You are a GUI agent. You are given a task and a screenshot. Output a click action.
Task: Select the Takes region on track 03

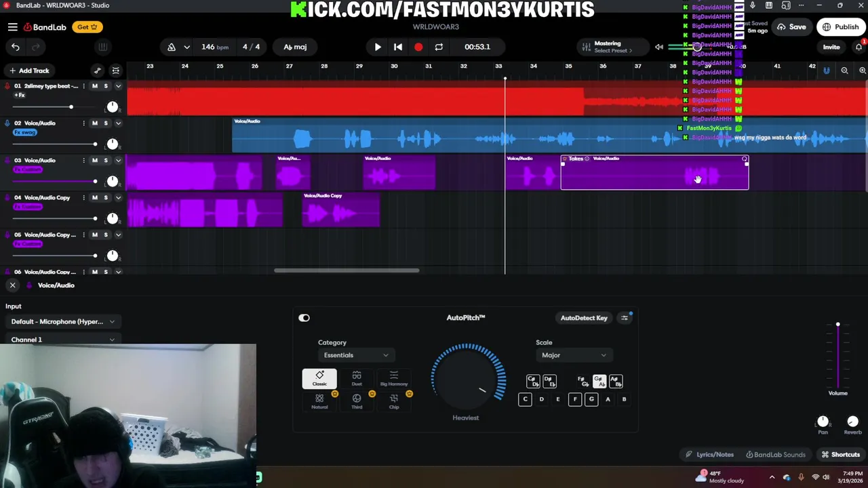(x=654, y=173)
